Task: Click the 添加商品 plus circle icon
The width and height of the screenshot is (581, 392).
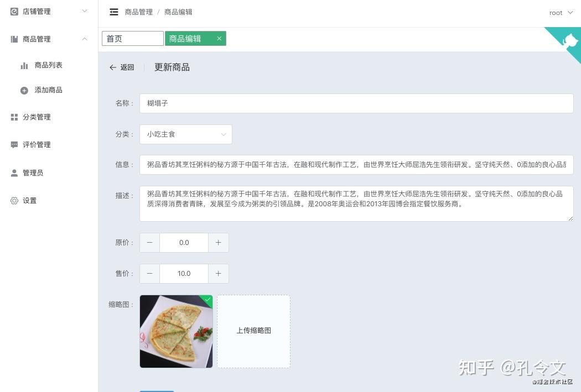Action: (24, 90)
